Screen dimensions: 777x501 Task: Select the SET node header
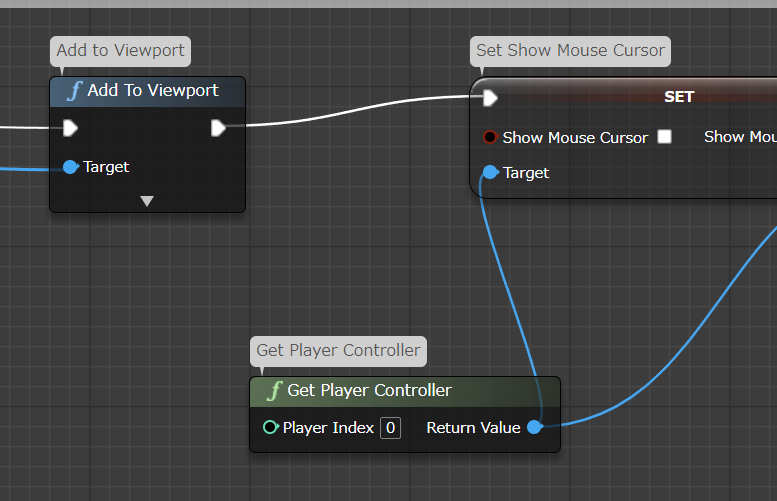pos(678,97)
